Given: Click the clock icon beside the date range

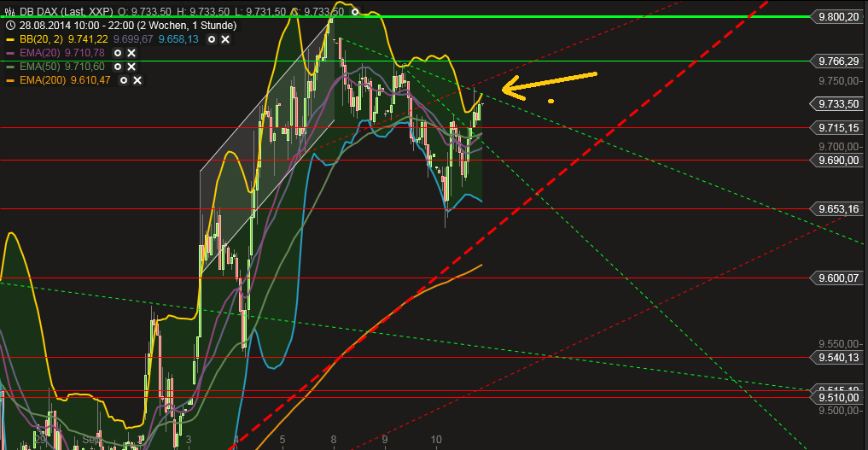Looking at the screenshot, I should pyautogui.click(x=10, y=26).
